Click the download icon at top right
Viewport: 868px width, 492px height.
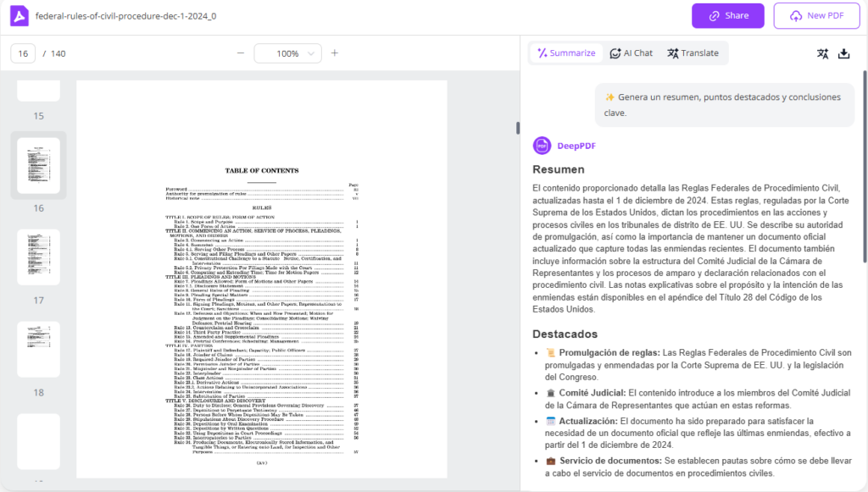(x=844, y=53)
